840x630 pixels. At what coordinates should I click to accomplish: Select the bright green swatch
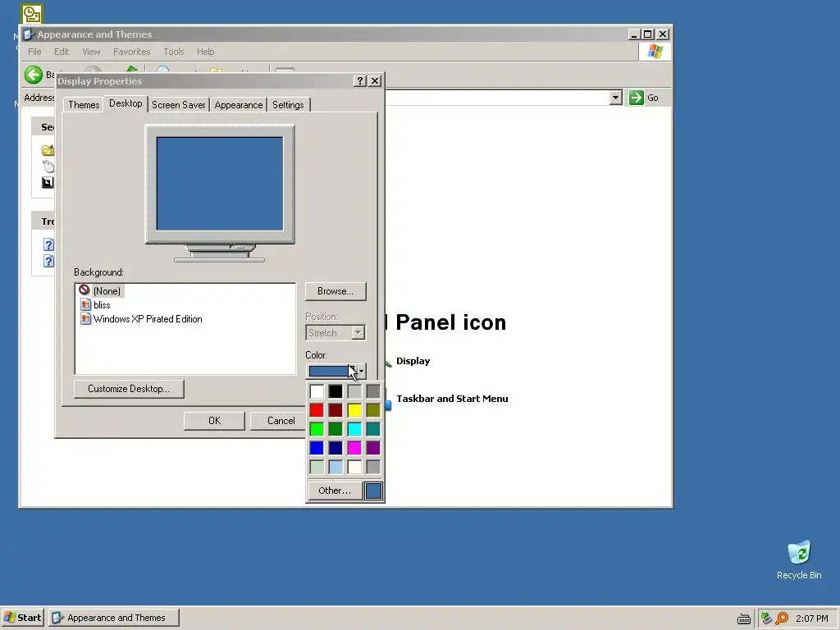tap(317, 428)
